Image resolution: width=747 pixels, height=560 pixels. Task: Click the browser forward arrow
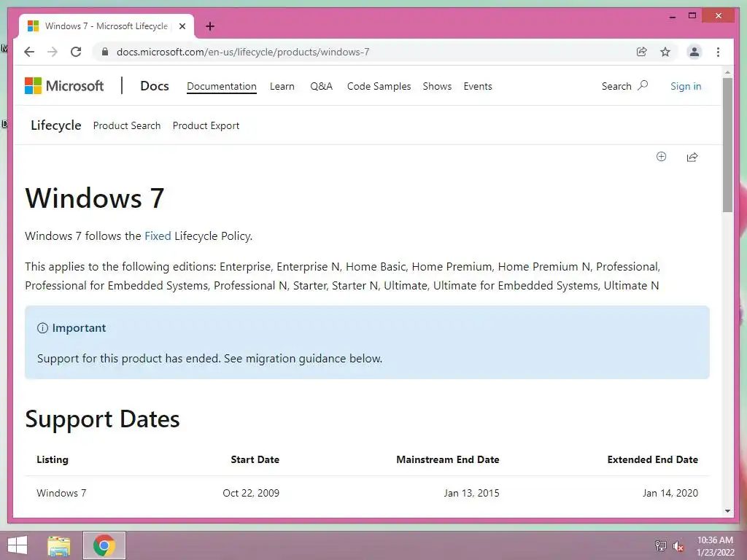[53, 52]
